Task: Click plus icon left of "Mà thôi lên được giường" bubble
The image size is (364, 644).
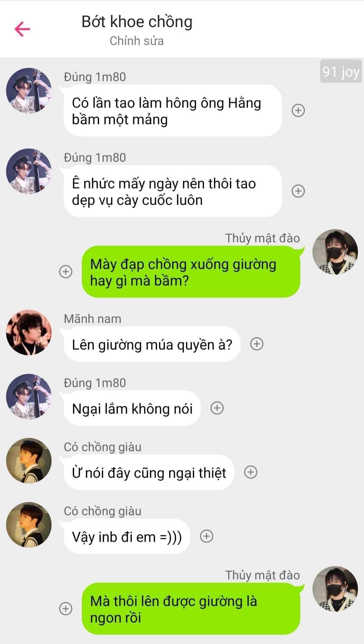Action: pos(66,609)
